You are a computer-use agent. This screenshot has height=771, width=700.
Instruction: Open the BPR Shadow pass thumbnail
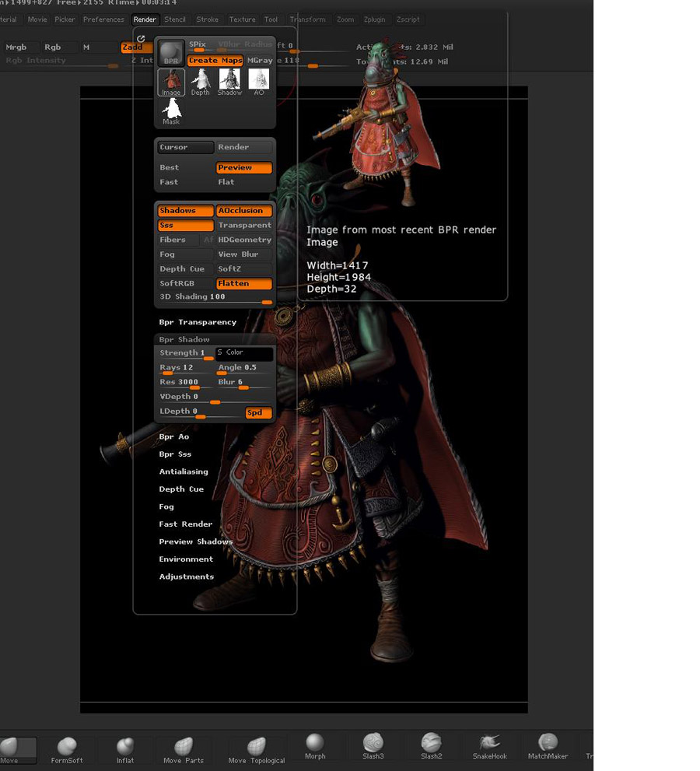pyautogui.click(x=229, y=82)
